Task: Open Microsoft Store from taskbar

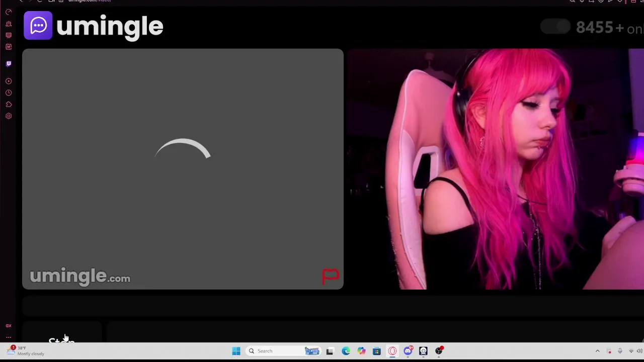Action: 376,351
